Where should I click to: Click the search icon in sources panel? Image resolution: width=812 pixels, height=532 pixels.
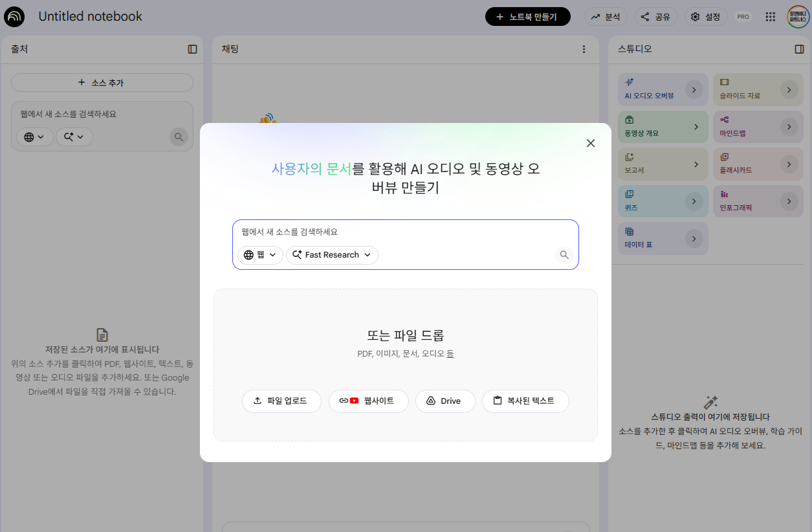pos(179,137)
